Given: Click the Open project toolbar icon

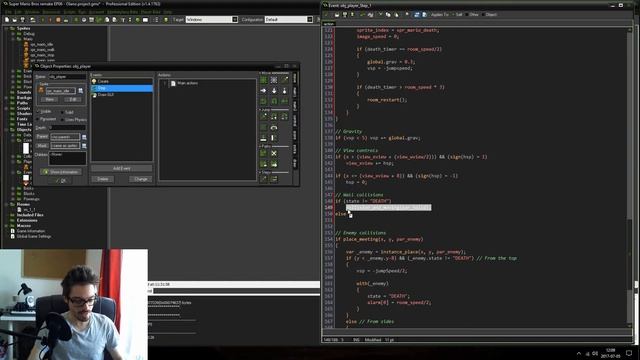Looking at the screenshot, I should pyautogui.click(x=14, y=20).
